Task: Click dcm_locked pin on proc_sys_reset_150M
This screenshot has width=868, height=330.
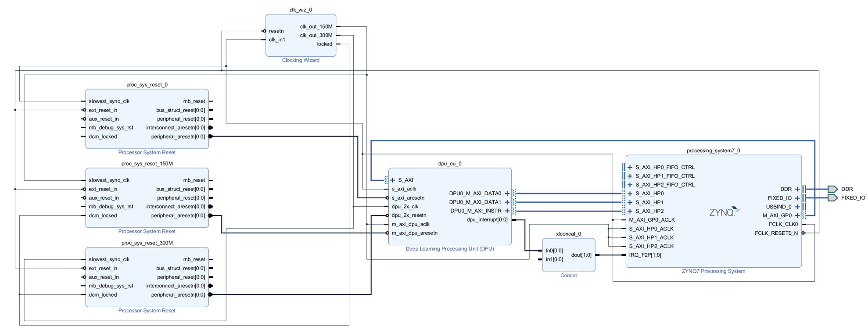Action: coord(103,215)
